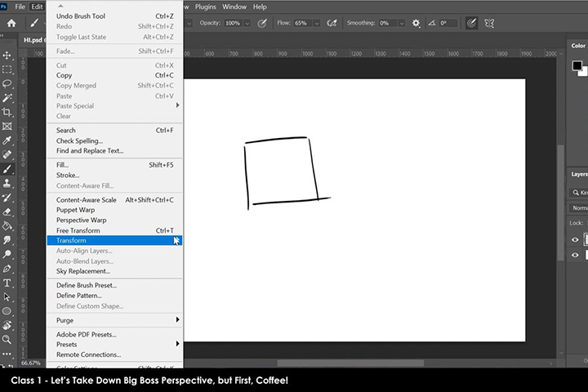Select the Clone Stamp tool
This screenshot has height=392, width=588.
(7, 184)
